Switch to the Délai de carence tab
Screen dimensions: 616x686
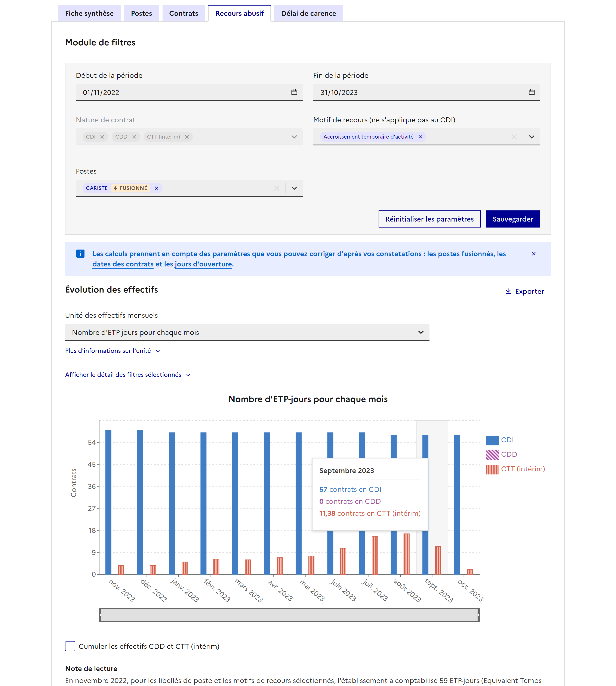308,13
